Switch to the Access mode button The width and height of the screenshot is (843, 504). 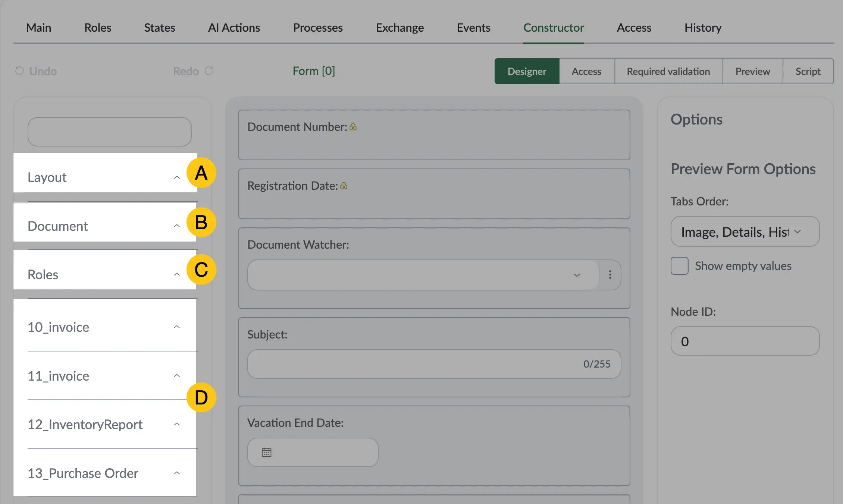[x=586, y=71]
